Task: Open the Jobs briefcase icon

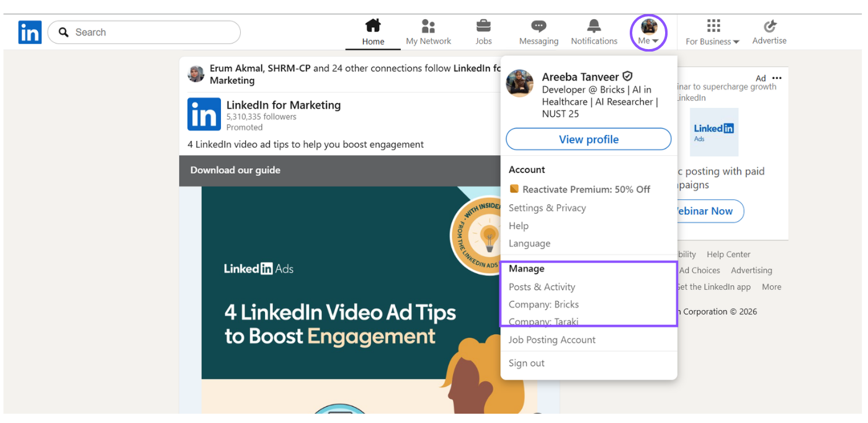Action: pos(483,26)
